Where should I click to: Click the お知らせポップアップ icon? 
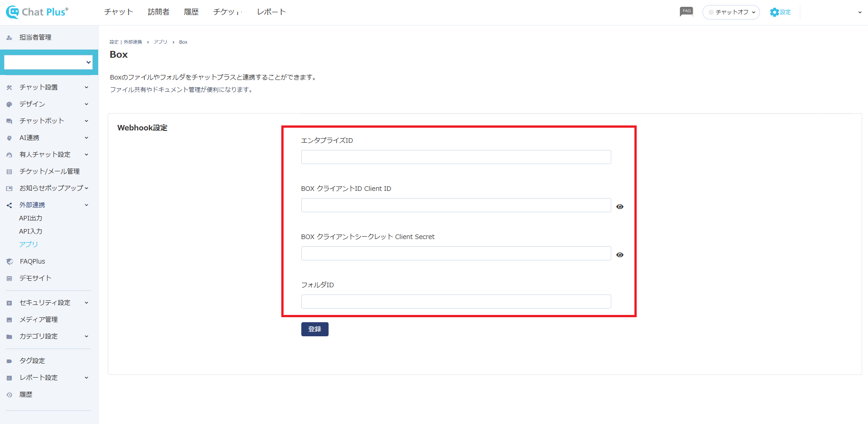9,188
